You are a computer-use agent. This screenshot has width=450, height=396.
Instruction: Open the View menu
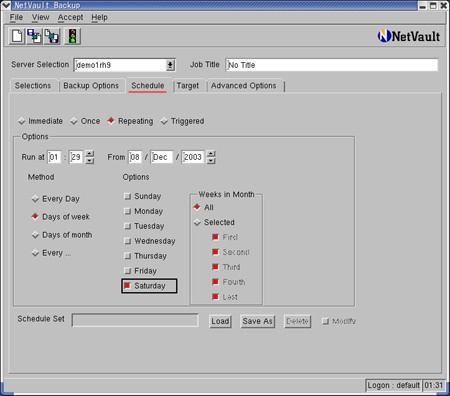[40, 17]
